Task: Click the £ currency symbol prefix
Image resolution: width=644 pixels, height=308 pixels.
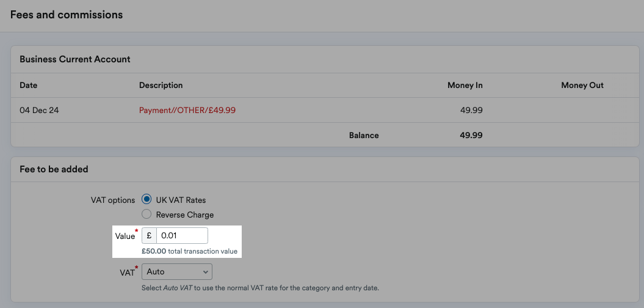Action: pos(149,236)
